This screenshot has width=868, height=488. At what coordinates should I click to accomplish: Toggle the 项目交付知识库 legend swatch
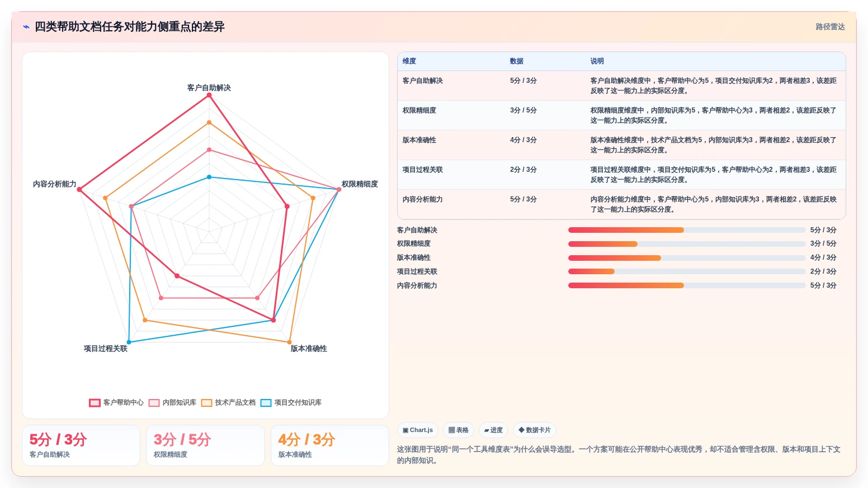click(x=266, y=403)
